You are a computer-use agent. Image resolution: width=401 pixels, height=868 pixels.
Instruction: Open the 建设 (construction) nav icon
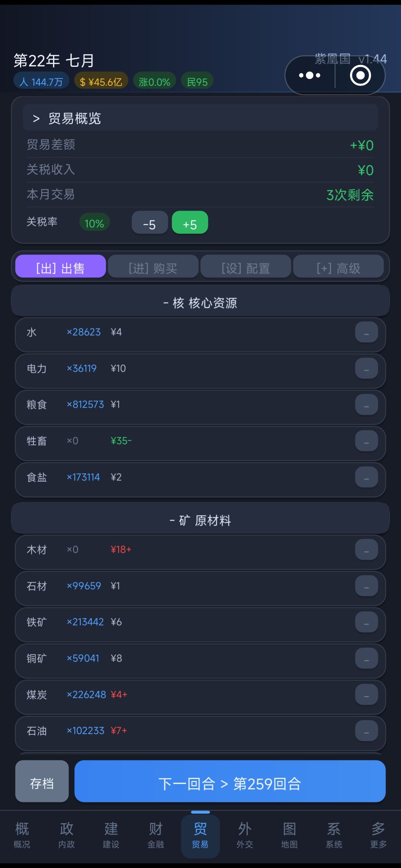(x=111, y=835)
